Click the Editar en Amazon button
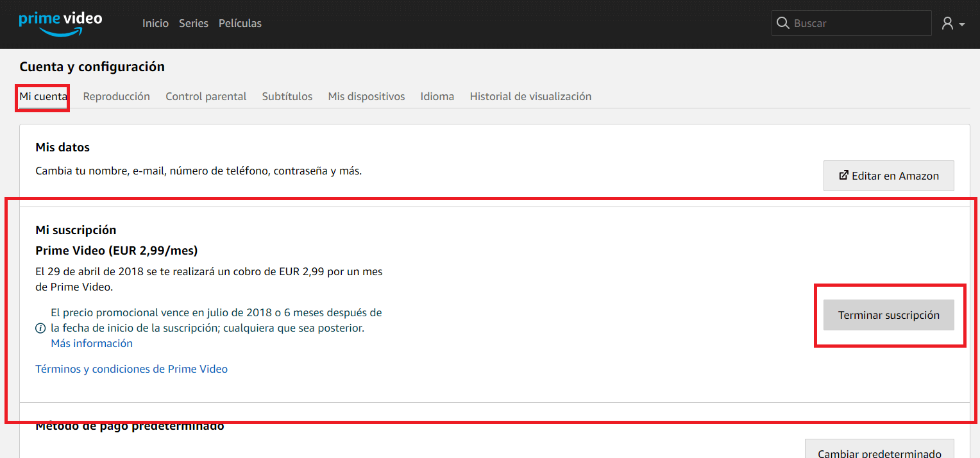This screenshot has width=980, height=458. 889,176
